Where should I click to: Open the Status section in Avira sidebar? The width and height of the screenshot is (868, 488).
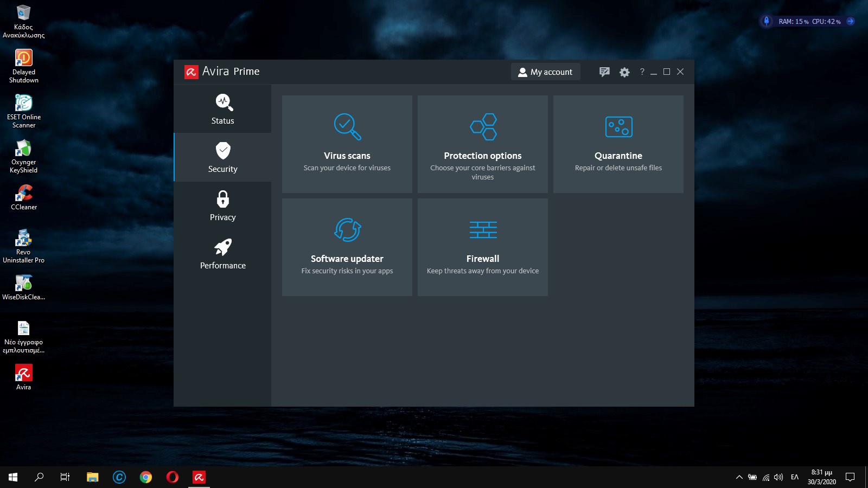click(x=222, y=109)
